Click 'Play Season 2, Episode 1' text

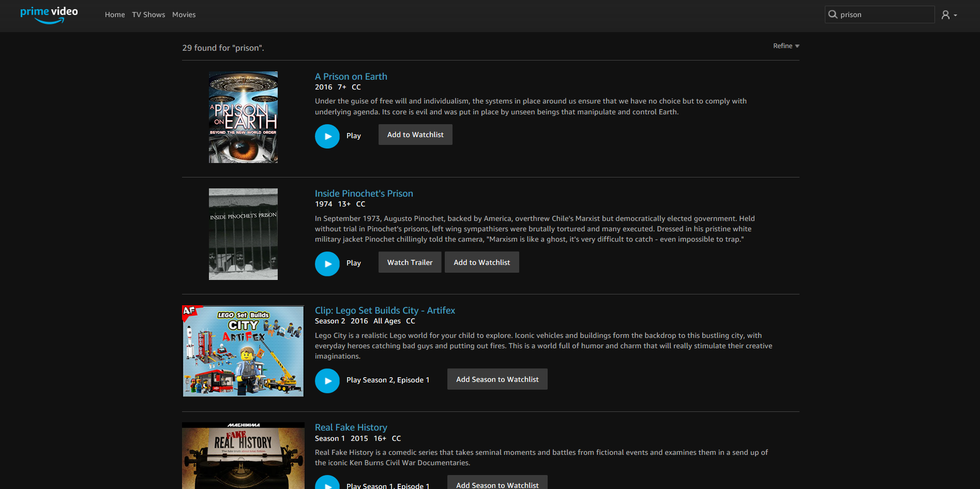point(388,380)
